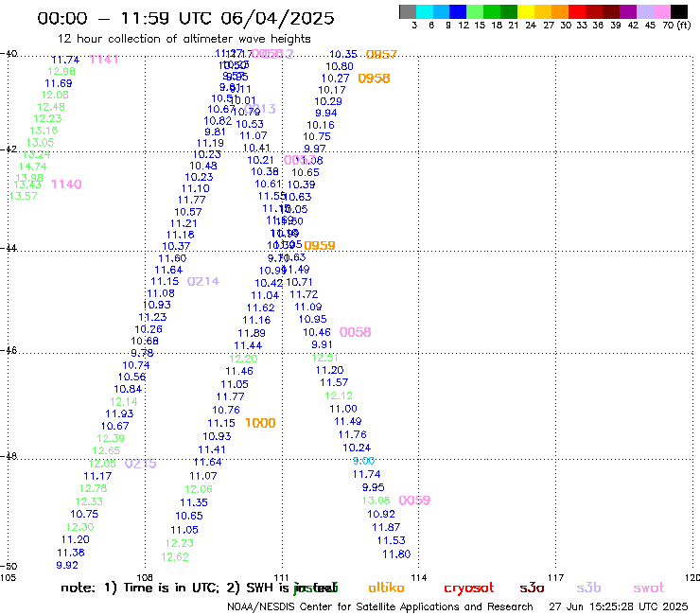Click the red 'cryosat' satellite label
This screenshot has width=700, height=615.
(469, 588)
